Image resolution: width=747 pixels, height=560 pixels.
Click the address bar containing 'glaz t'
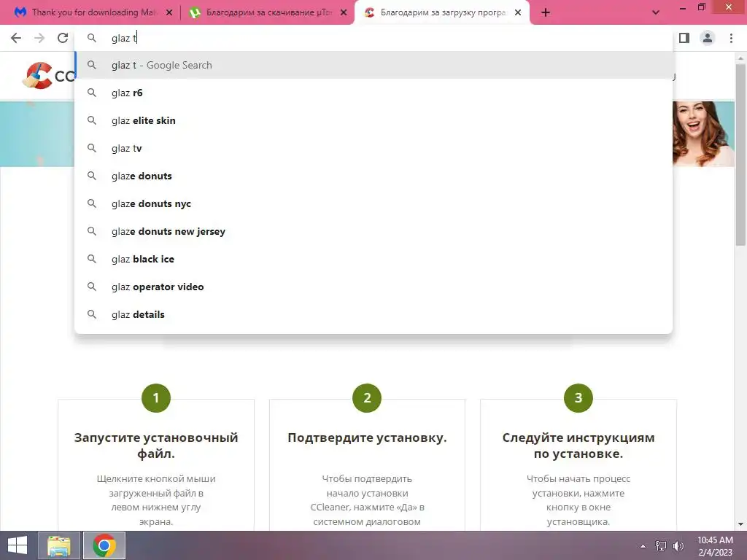[373, 38]
